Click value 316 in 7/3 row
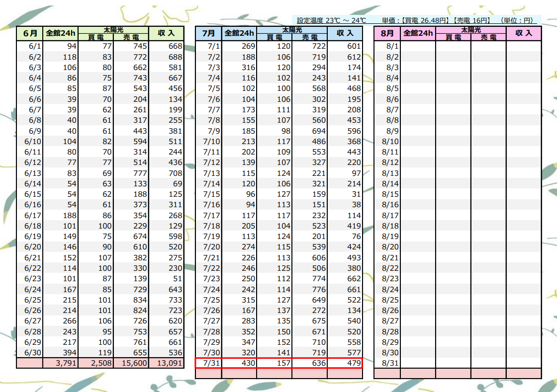Screen dimensions: 557x392 (x=239, y=68)
